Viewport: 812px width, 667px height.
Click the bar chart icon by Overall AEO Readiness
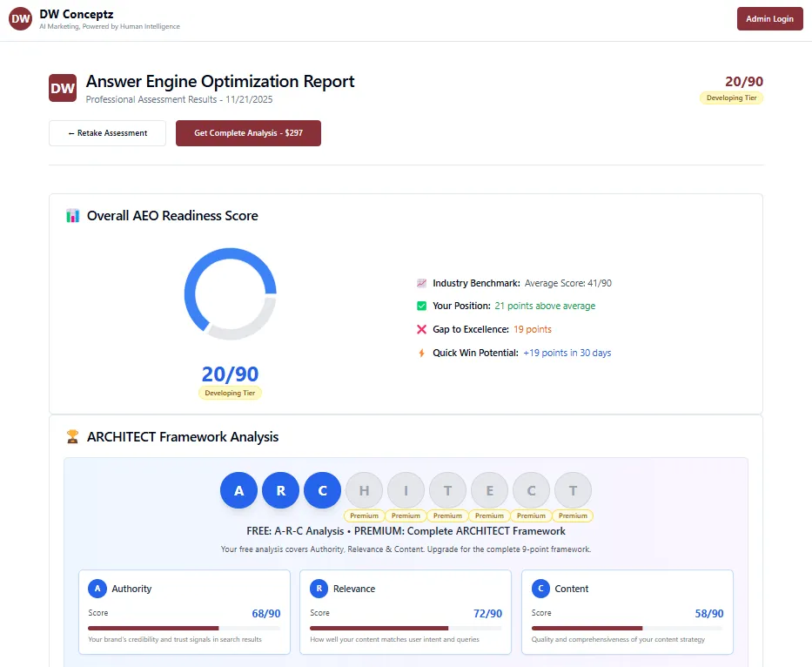(x=73, y=216)
